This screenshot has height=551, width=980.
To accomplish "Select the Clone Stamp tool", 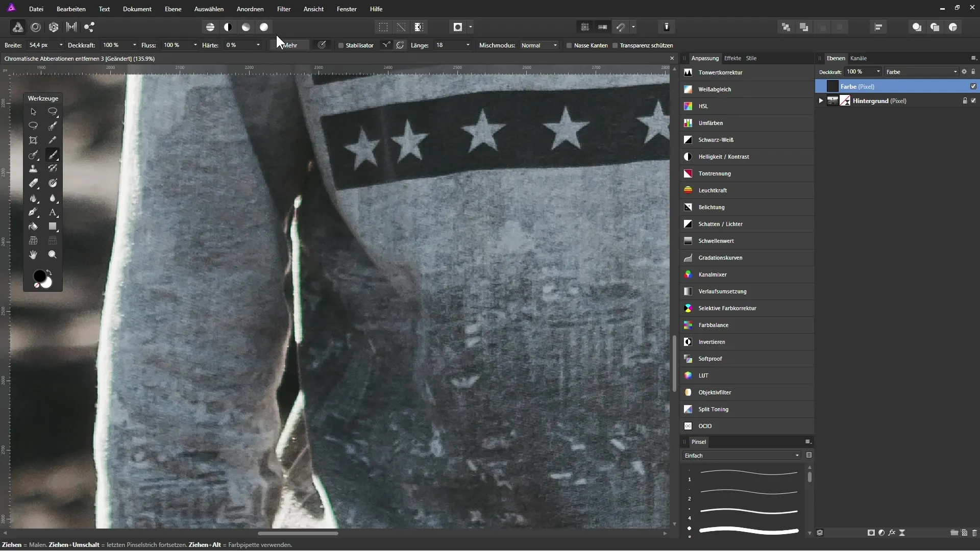I will click(33, 169).
